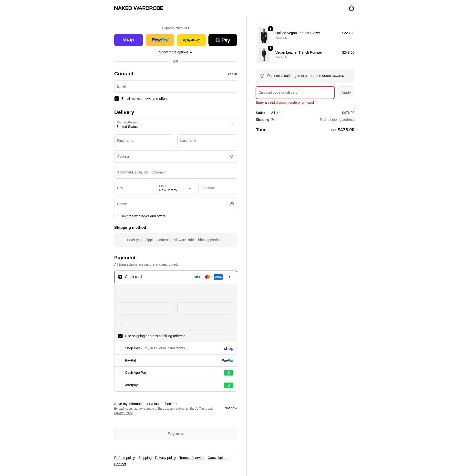Change the New Jersey state selection

tap(175, 188)
